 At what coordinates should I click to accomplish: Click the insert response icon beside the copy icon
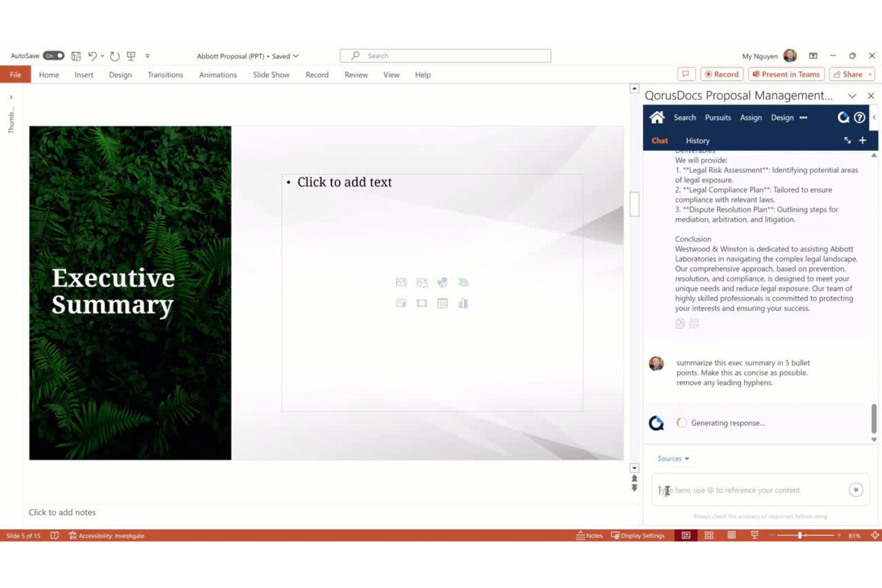694,323
